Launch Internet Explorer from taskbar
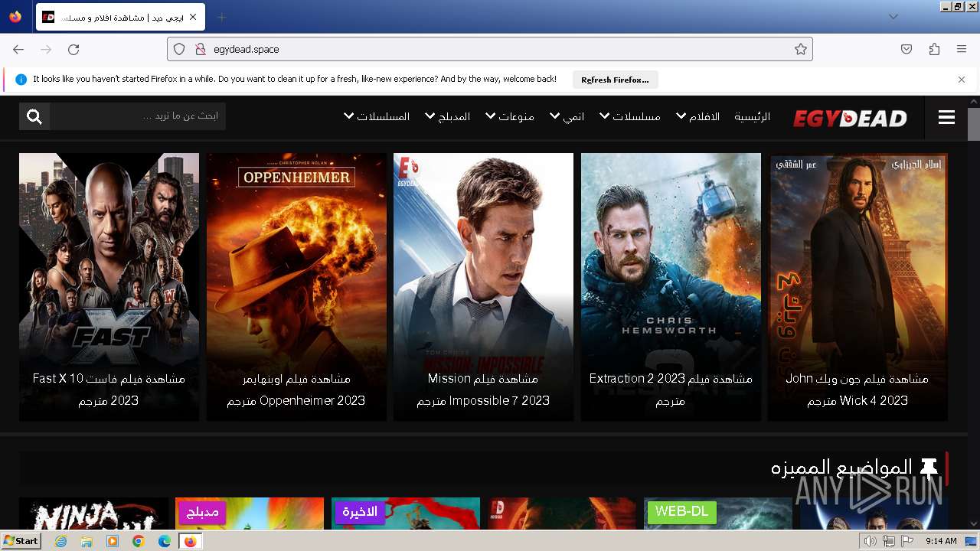The width and height of the screenshot is (980, 551). (x=61, y=541)
